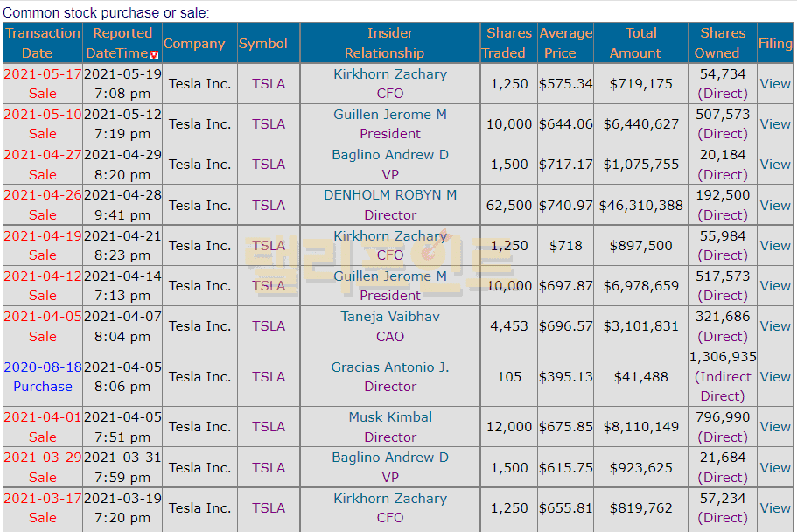Open Musk Kimbal insider page
This screenshot has height=532, width=797.
coord(390,417)
